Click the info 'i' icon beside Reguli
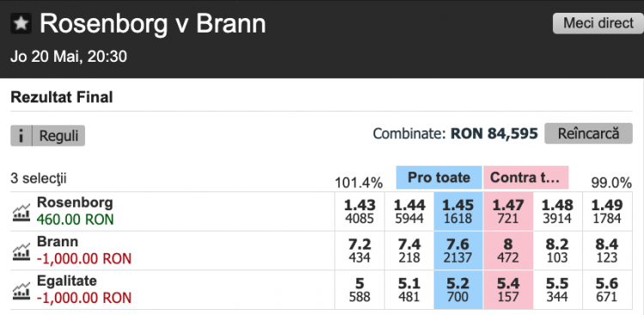644x315 pixels. [x=21, y=136]
